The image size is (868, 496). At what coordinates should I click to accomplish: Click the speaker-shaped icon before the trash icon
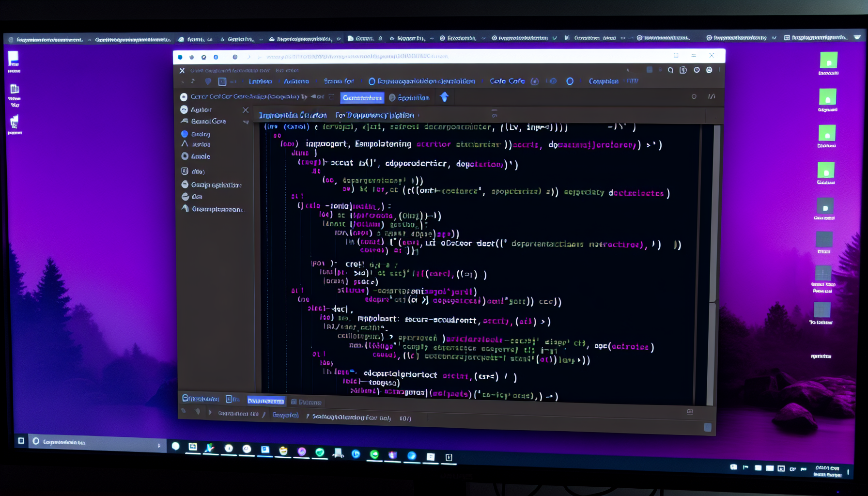pyautogui.click(x=314, y=96)
